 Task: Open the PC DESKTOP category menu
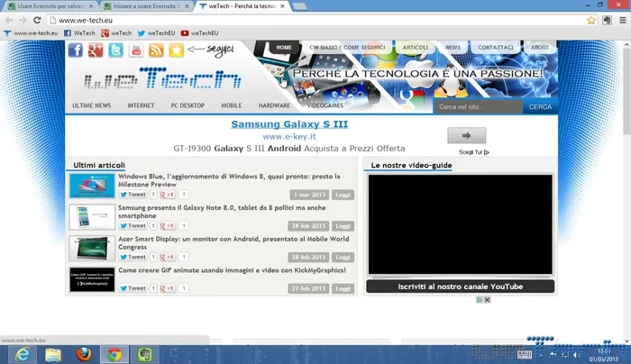[x=187, y=105]
